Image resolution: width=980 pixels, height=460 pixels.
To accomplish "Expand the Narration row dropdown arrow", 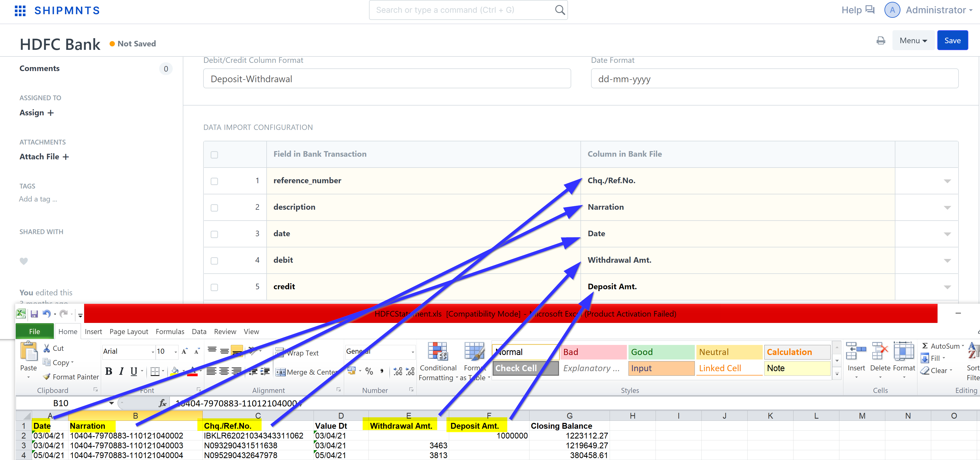I will tap(947, 208).
